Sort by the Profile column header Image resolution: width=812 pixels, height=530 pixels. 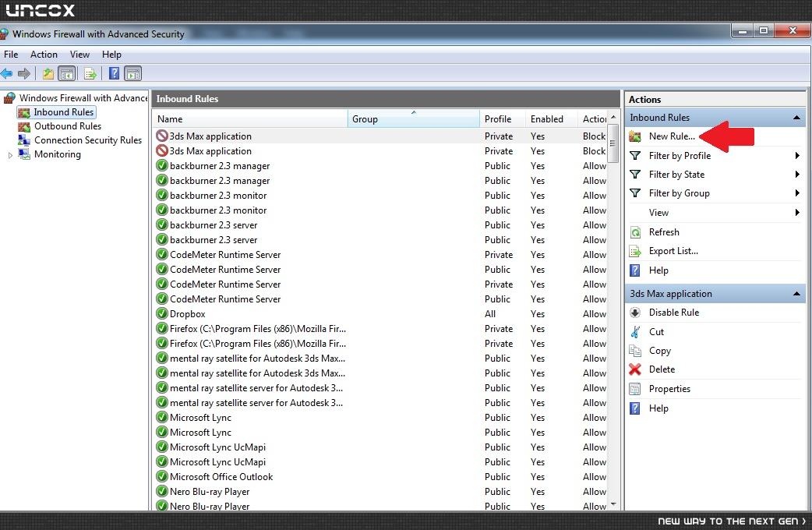[503, 119]
